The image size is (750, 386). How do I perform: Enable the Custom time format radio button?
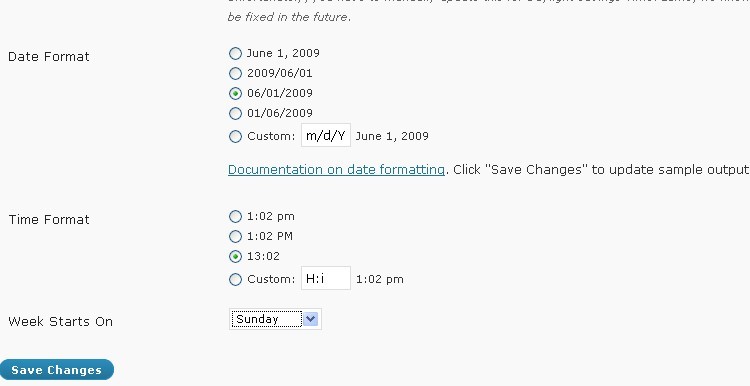coord(235,279)
